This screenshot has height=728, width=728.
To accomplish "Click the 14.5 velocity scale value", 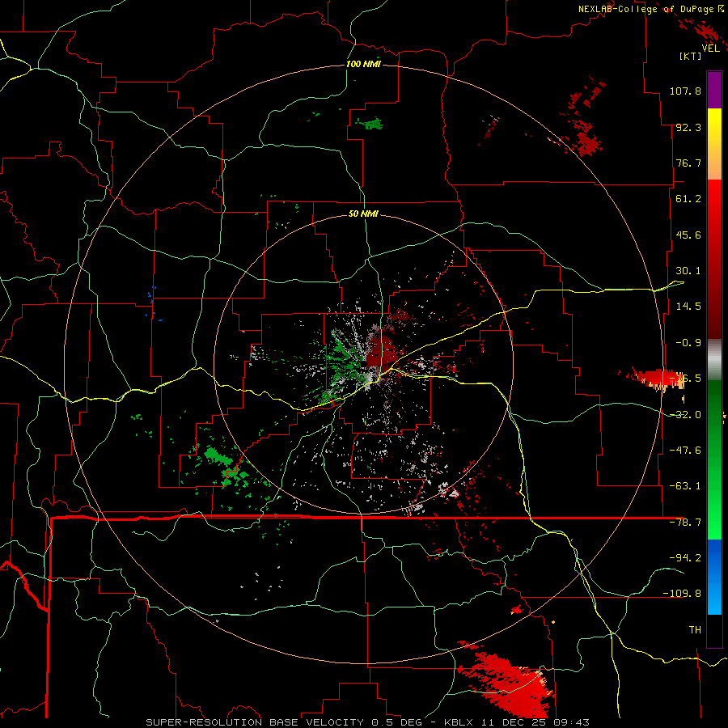I will (x=688, y=307).
